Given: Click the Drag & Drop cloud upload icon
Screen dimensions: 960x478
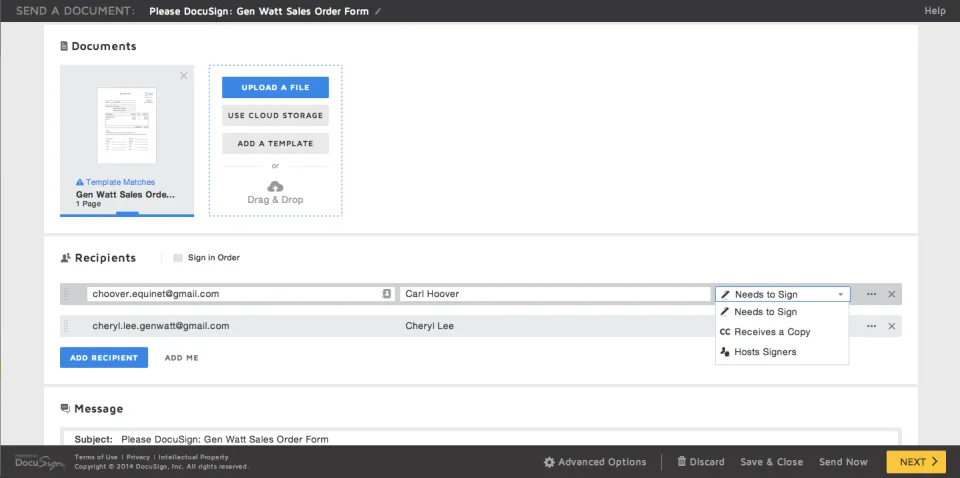Looking at the screenshot, I should pos(276,186).
